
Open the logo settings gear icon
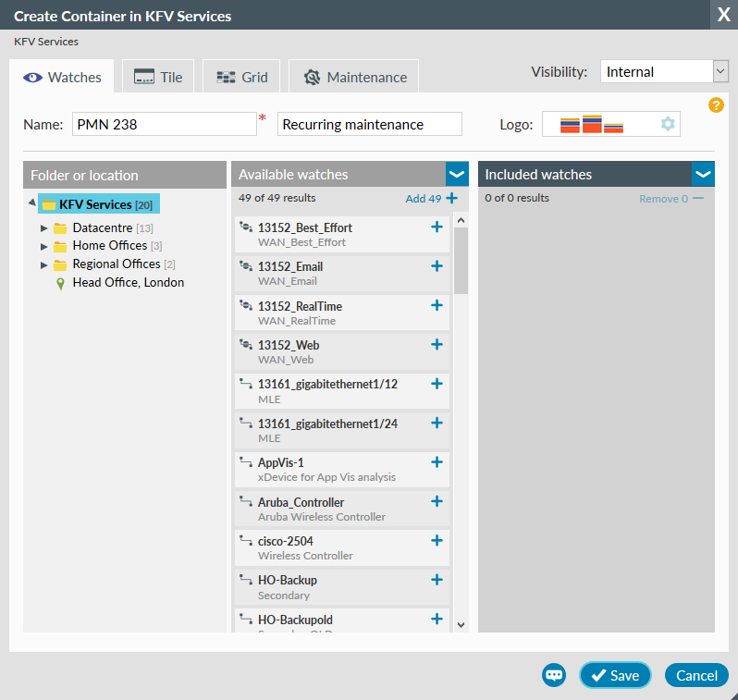[668, 124]
